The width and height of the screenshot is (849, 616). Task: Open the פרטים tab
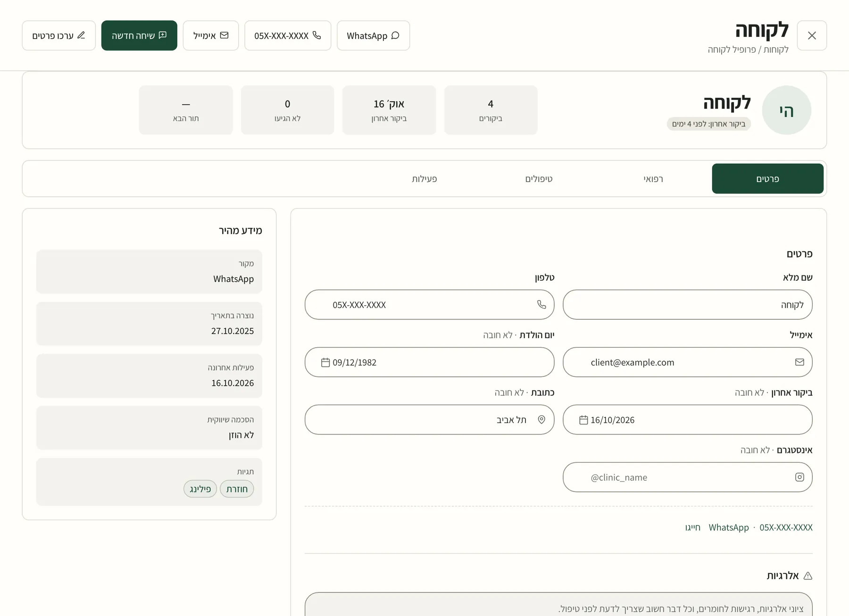[767, 179]
